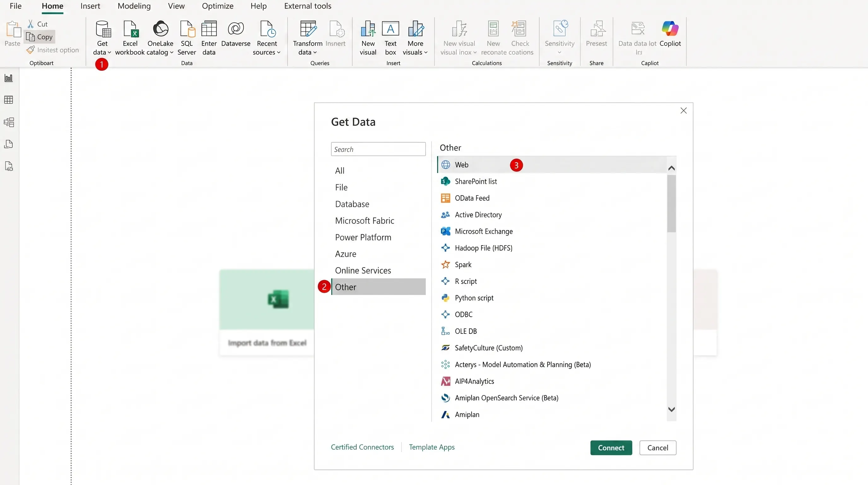Open the Excel workbook data source
Image resolution: width=868 pixels, height=485 pixels.
click(130, 38)
